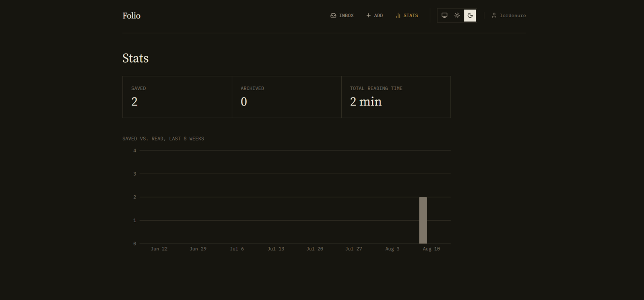Click the Archived count value
644x300 pixels.
coord(244,101)
